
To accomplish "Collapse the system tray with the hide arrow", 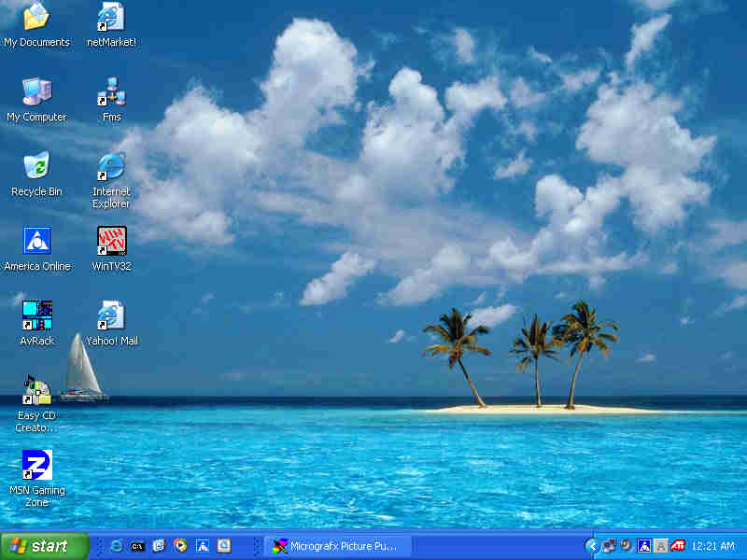I will point(592,546).
